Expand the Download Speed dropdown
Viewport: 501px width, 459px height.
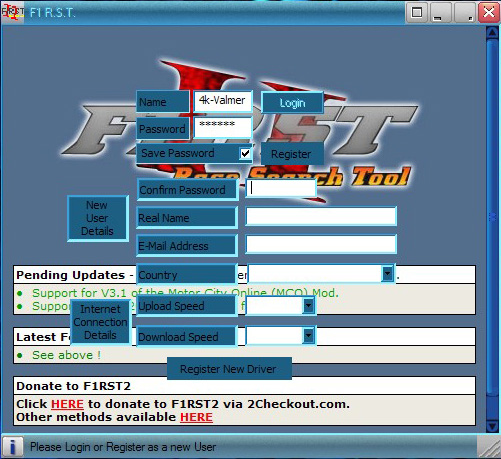click(309, 336)
